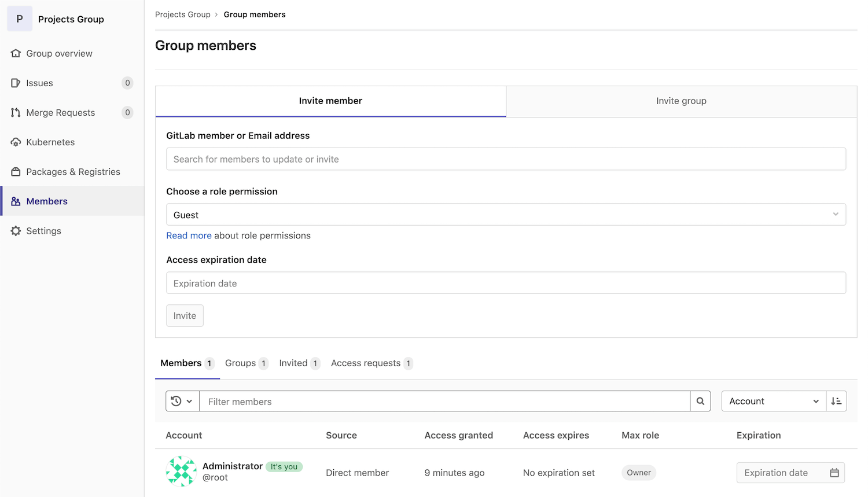The width and height of the screenshot is (868, 497).
Task: Click the Settings gear icon
Action: pyautogui.click(x=16, y=231)
